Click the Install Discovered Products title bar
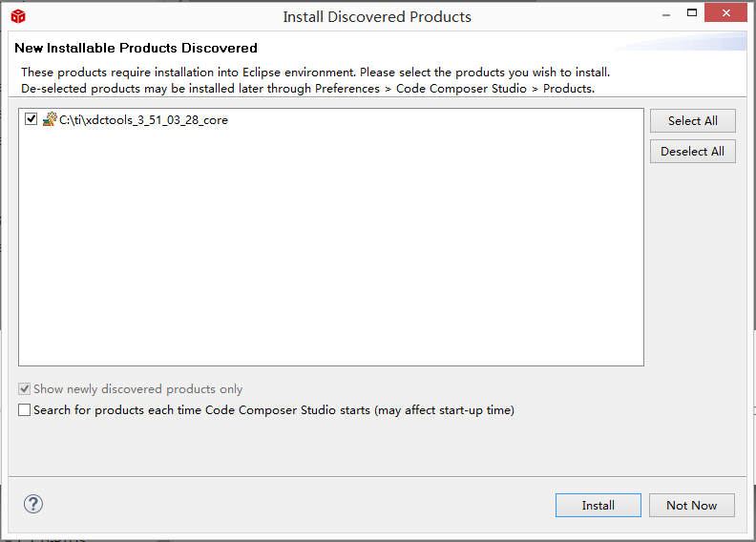 coord(377,17)
